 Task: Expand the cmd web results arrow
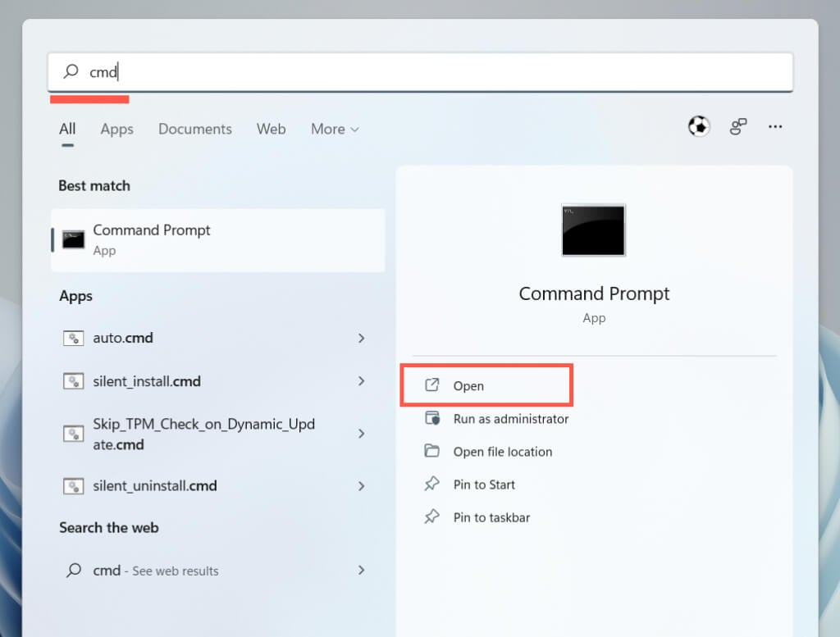click(x=361, y=571)
